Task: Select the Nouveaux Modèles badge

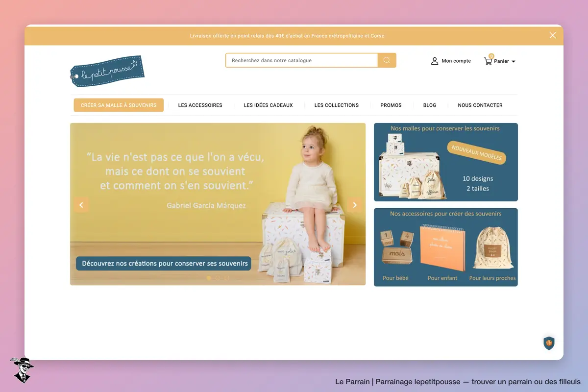Action: 477,153
